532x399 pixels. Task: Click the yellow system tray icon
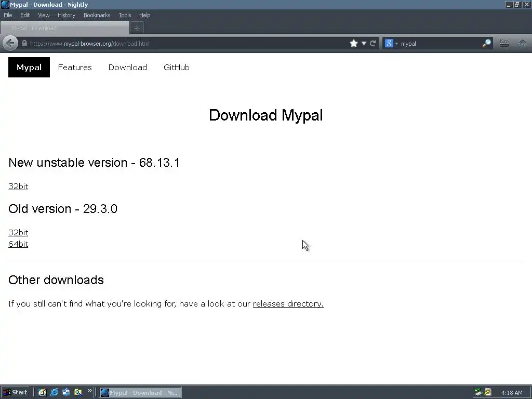[488, 393]
